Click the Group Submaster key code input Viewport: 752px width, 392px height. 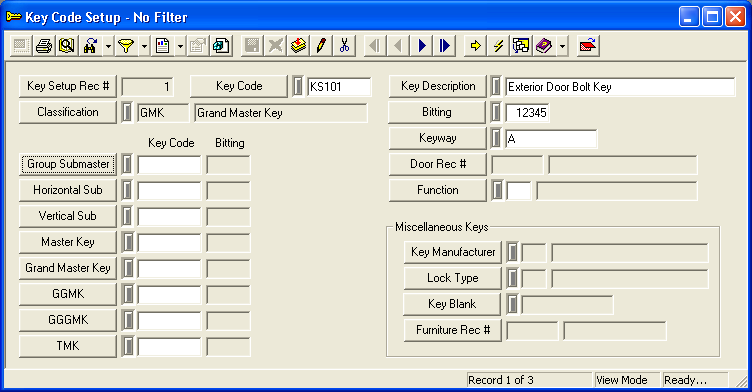click(x=169, y=165)
